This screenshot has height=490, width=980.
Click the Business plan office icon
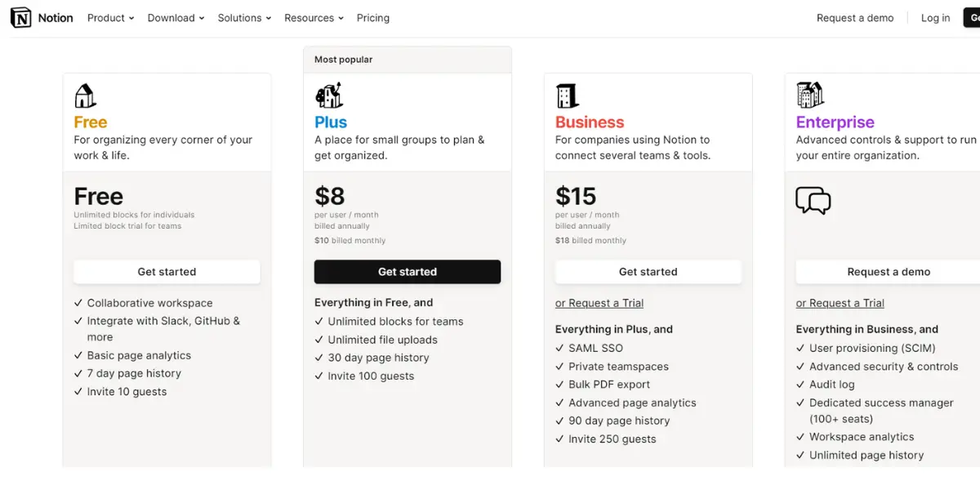click(x=567, y=96)
